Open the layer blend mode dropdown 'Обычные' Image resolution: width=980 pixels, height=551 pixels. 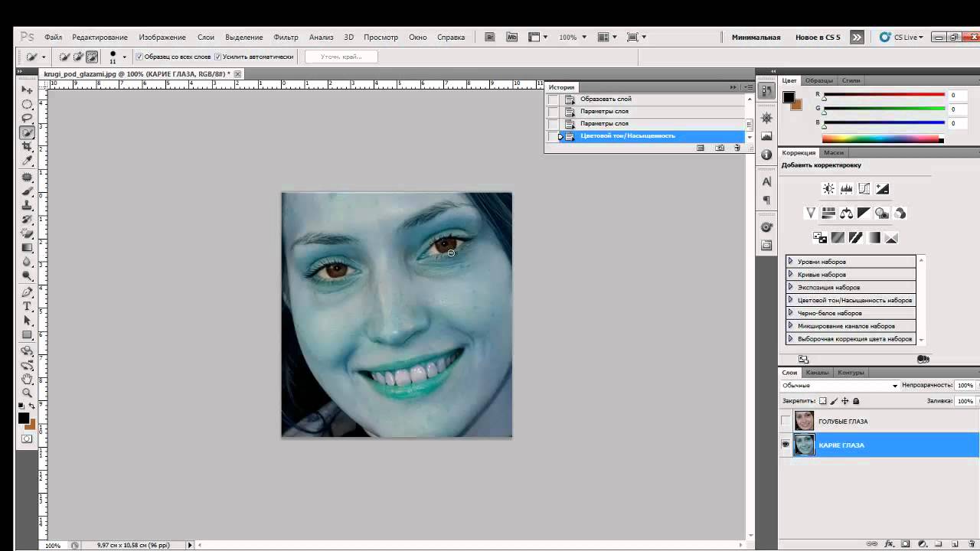(840, 386)
